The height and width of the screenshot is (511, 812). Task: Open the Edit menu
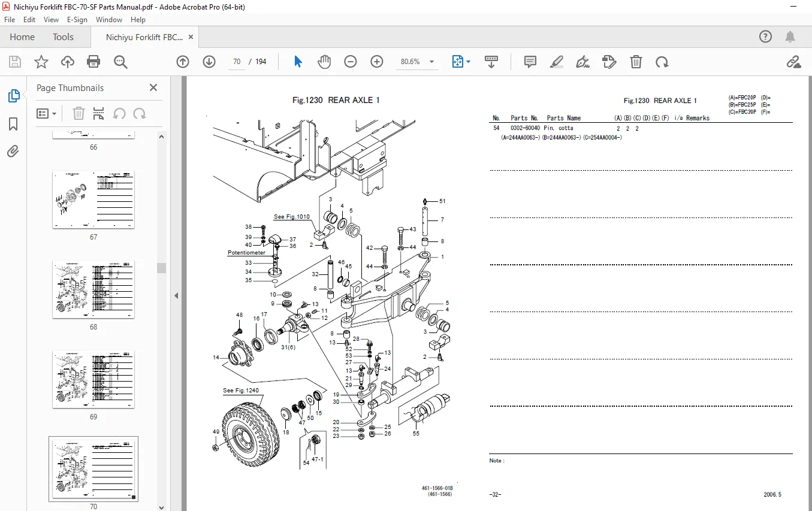[29, 20]
